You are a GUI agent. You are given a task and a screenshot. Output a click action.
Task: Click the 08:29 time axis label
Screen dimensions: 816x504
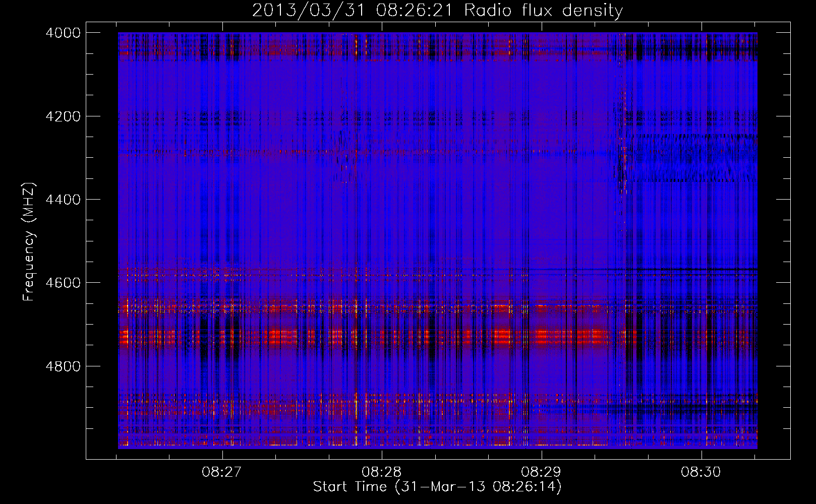pos(541,472)
